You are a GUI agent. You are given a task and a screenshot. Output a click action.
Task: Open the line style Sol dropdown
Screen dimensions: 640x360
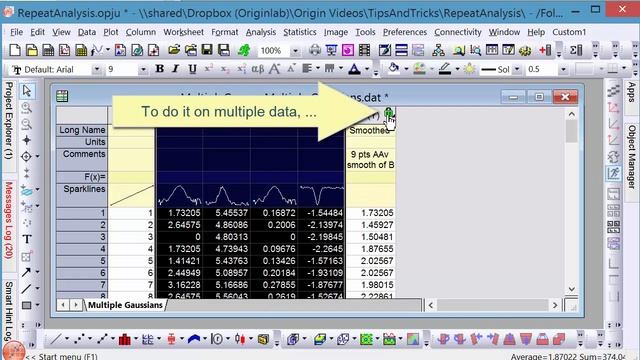tap(517, 69)
